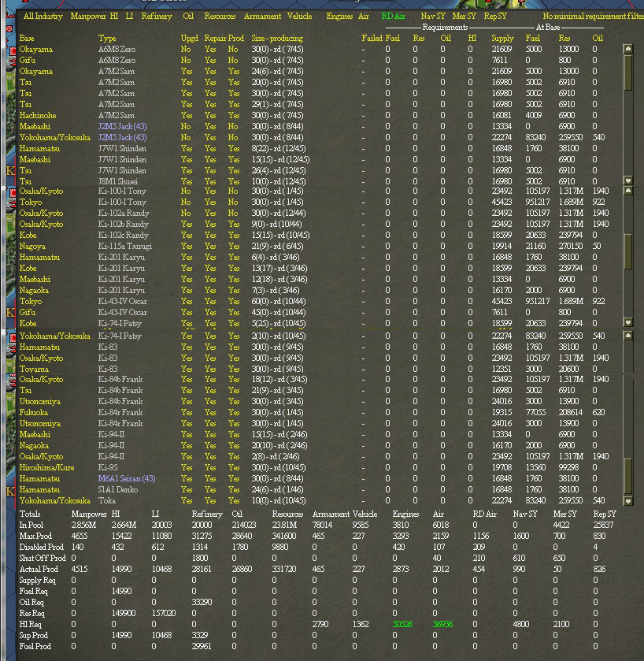The height and width of the screenshot is (661, 644).
Task: Open the Fukuoka base link
Action: pos(33,412)
